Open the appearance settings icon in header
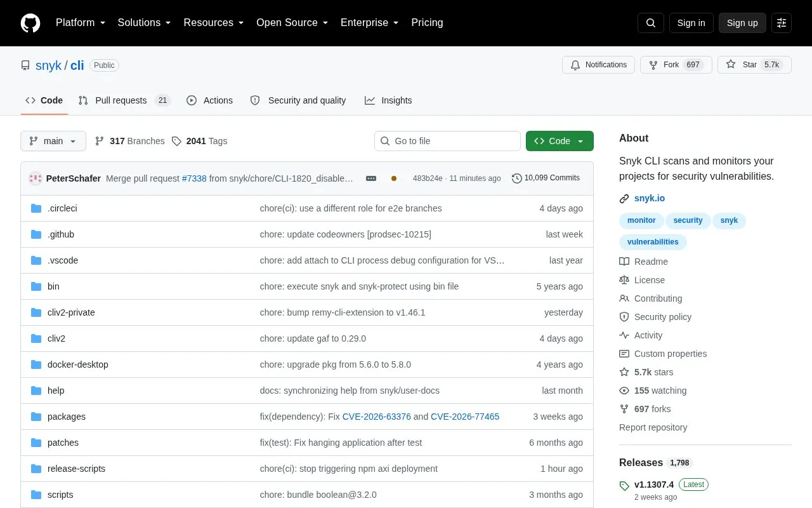This screenshot has width=812, height=508. [x=782, y=23]
